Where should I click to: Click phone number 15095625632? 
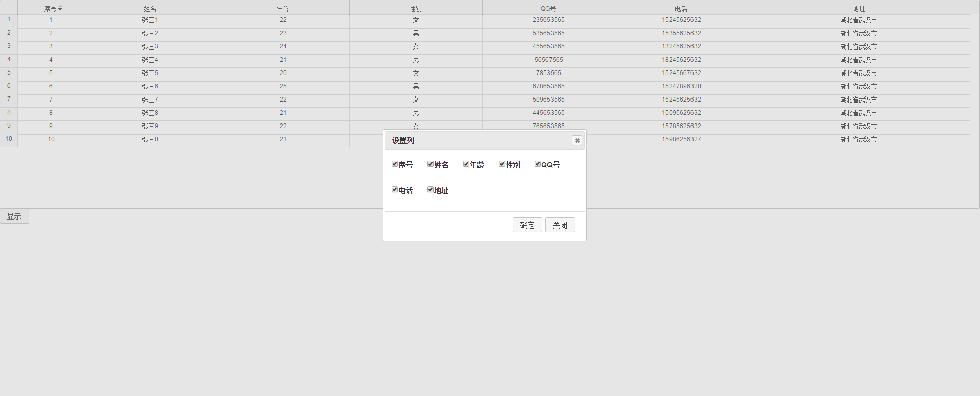point(681,113)
